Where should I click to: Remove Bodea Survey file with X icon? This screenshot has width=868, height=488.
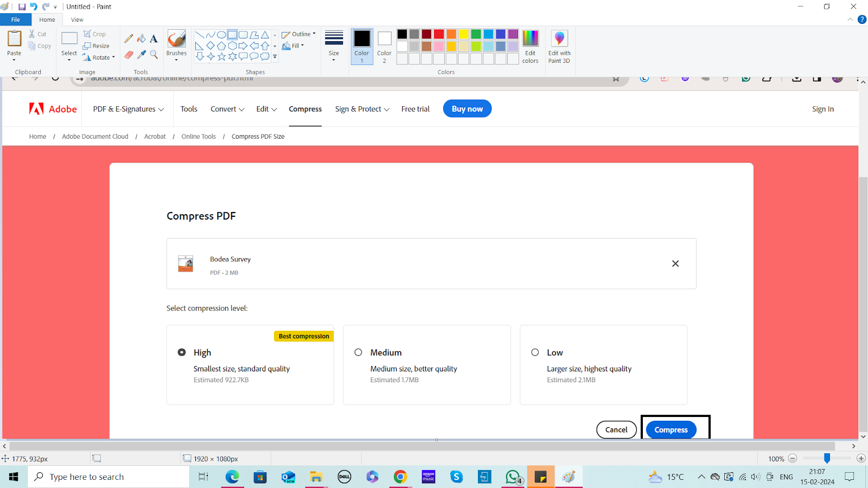point(675,264)
